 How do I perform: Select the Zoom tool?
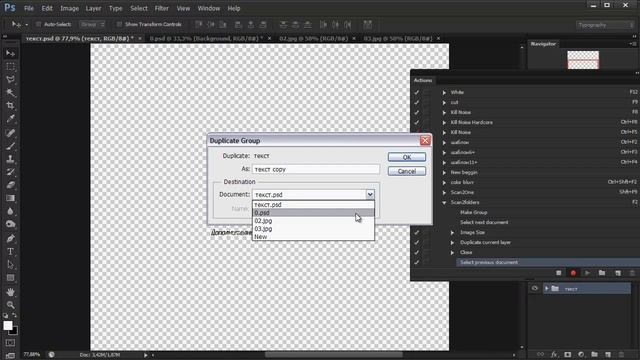[10, 305]
